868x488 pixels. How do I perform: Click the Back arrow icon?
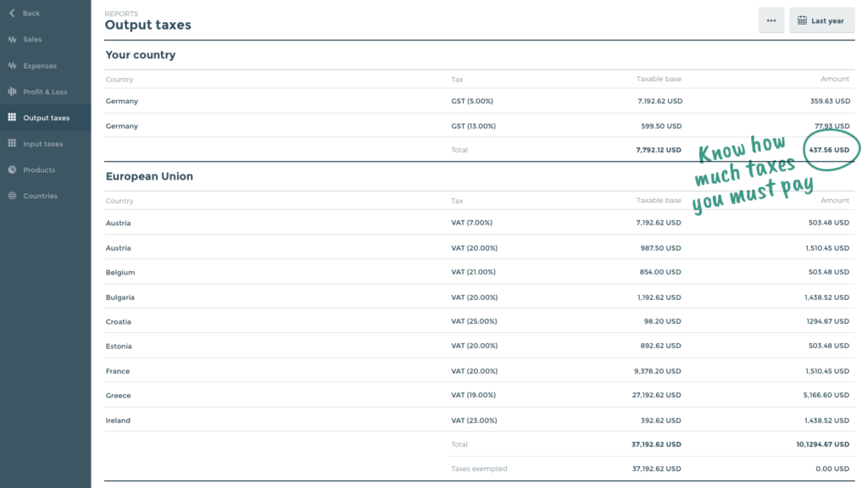pyautogui.click(x=12, y=14)
